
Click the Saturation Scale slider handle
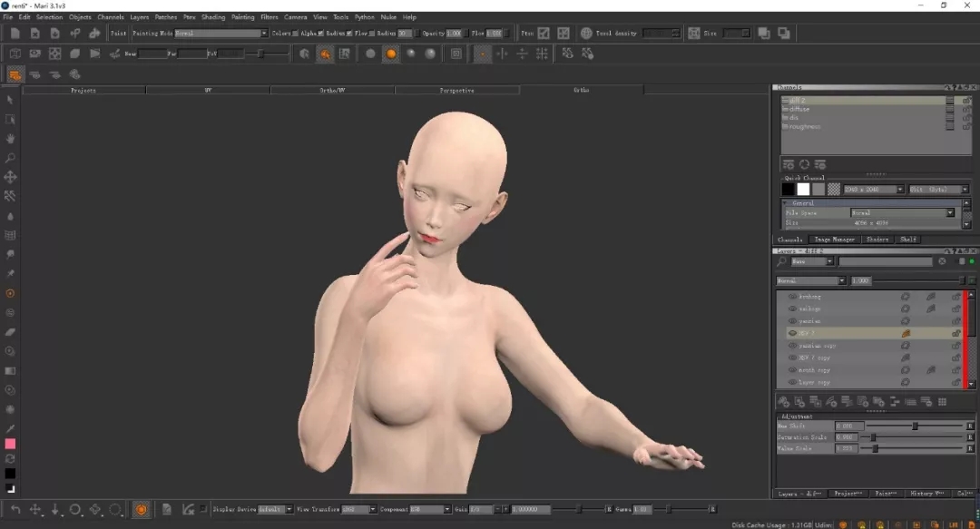pos(874,436)
